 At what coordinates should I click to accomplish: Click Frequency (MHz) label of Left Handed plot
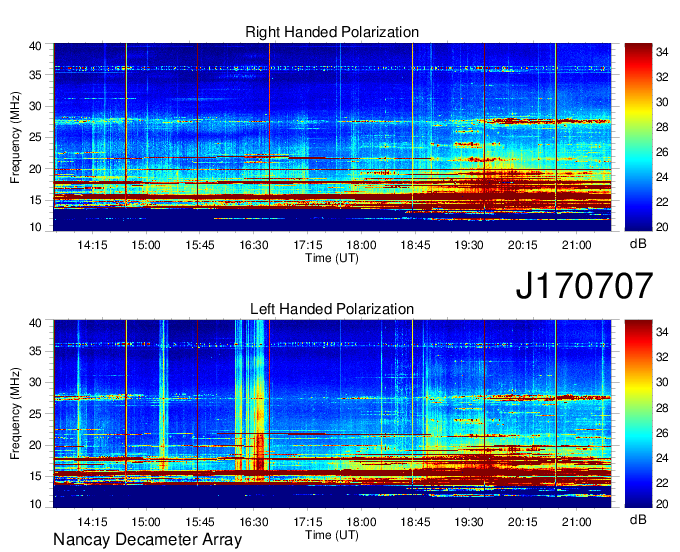pyautogui.click(x=15, y=414)
